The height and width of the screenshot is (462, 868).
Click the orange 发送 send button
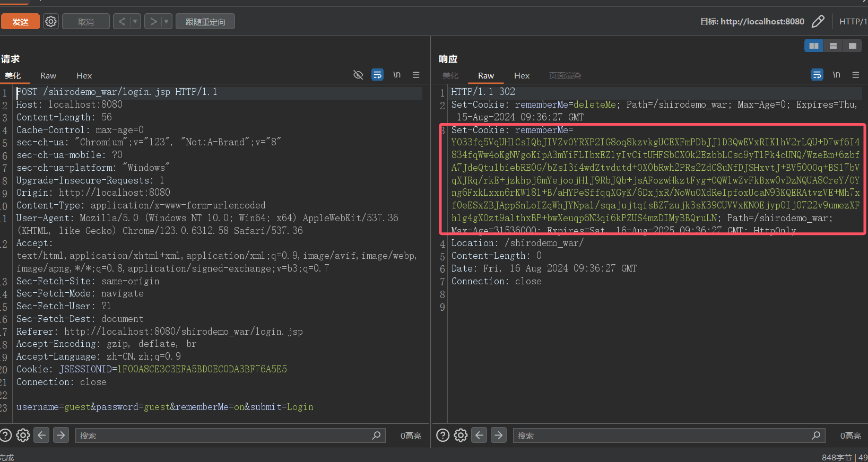(20, 22)
